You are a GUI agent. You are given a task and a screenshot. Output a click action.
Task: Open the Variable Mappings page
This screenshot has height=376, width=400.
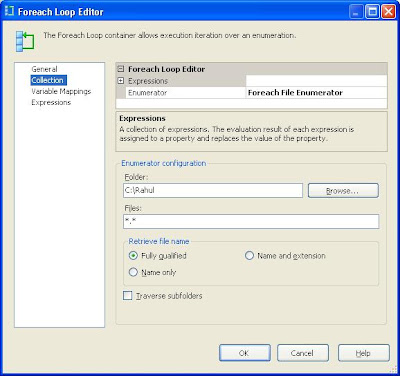61,91
